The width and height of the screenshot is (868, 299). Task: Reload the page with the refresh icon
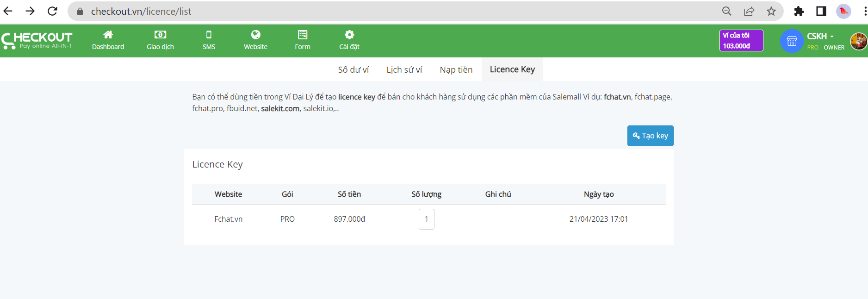[52, 11]
